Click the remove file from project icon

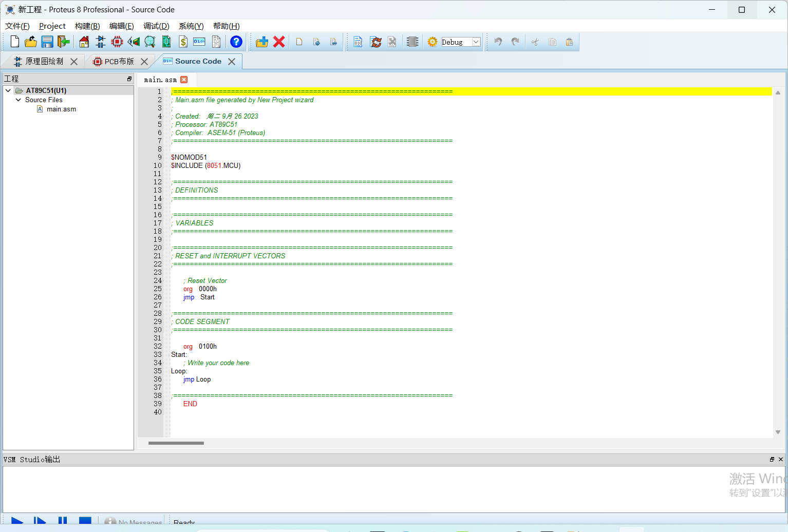pos(333,42)
